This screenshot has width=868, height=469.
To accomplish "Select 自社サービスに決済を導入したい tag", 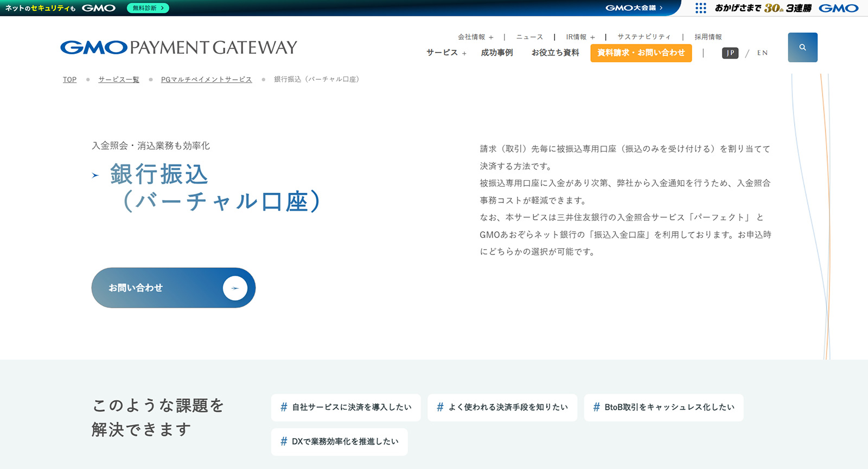I will point(346,408).
